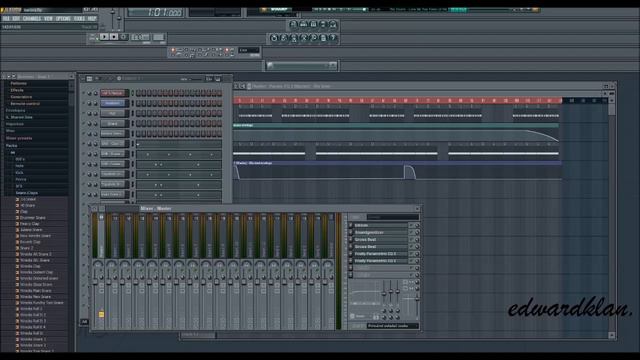Click the Stop button in transport
Screen dimensions: 640x360
(x=114, y=37)
